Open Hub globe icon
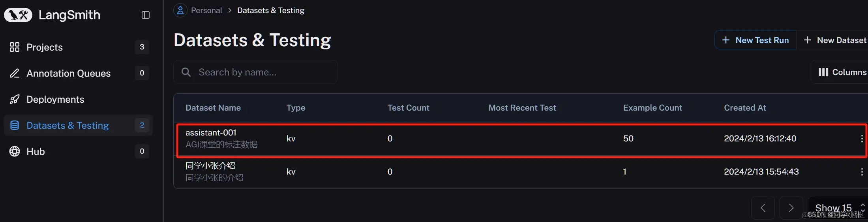 pyautogui.click(x=15, y=151)
